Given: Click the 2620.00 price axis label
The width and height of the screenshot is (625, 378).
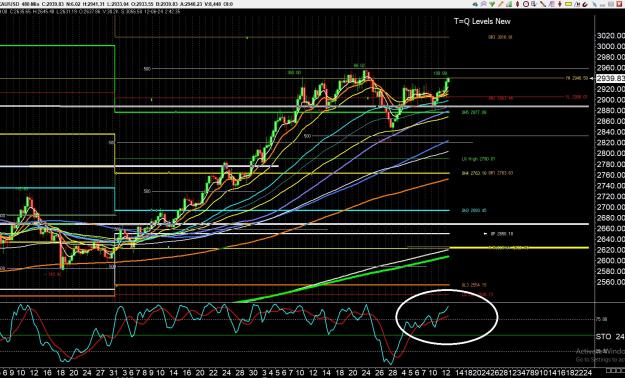Looking at the screenshot, I should (x=611, y=250).
